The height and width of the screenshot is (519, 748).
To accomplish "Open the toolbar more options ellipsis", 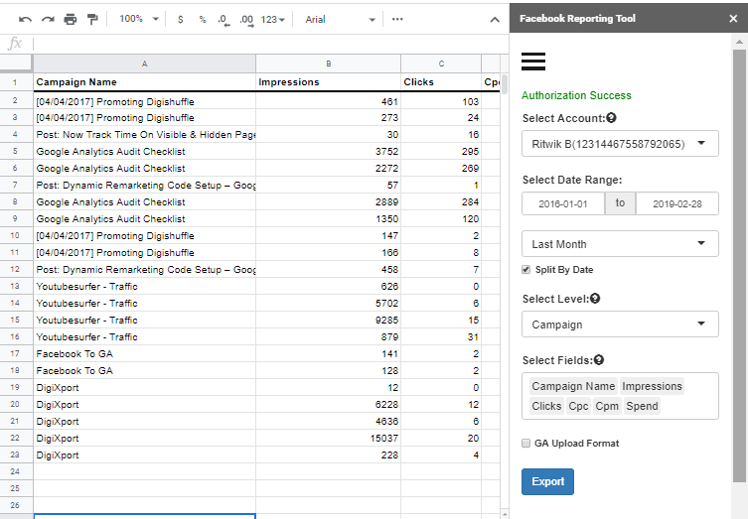I will pyautogui.click(x=397, y=19).
